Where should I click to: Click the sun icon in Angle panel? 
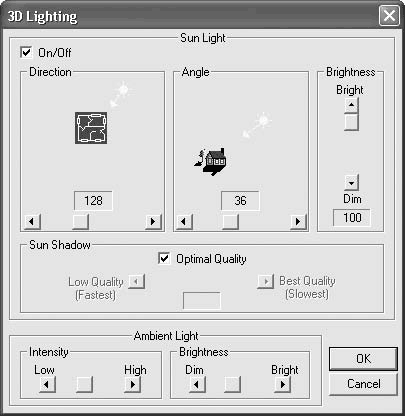coord(257,126)
